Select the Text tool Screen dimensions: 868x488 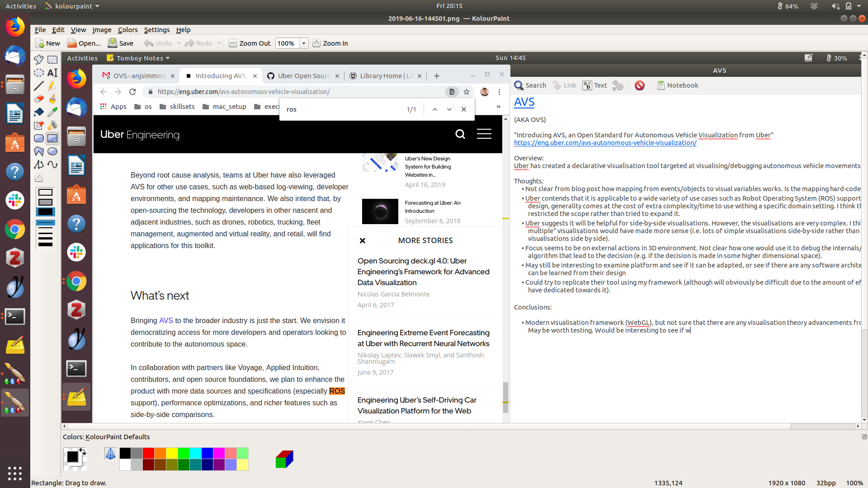52,73
